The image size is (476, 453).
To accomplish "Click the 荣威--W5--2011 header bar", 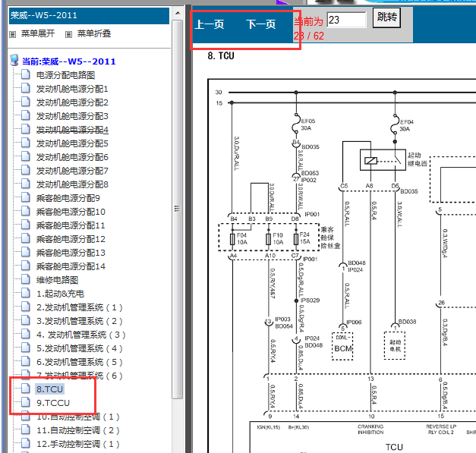I will pyautogui.click(x=89, y=15).
